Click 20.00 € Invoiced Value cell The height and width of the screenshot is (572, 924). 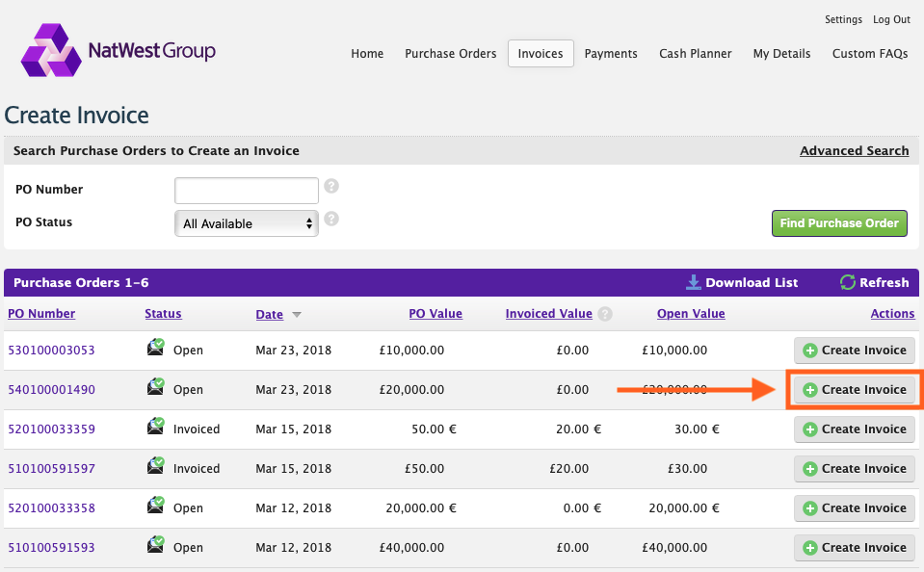click(578, 429)
